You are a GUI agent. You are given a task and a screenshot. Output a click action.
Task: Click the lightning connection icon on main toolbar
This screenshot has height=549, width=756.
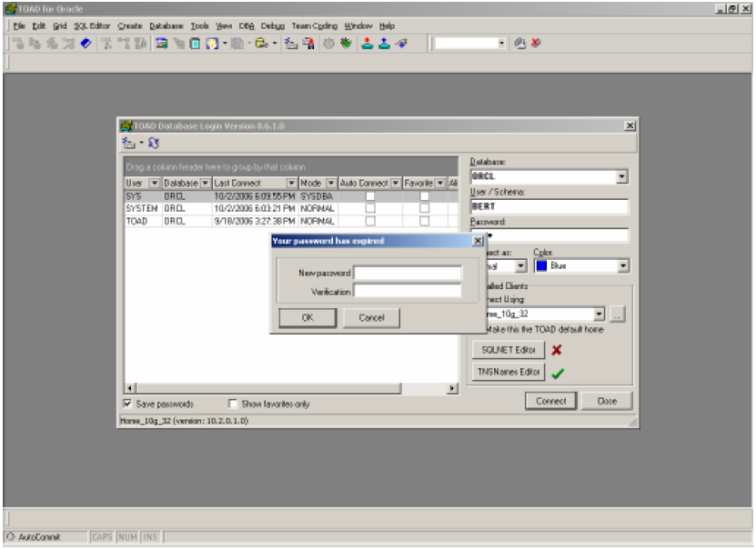tap(291, 44)
